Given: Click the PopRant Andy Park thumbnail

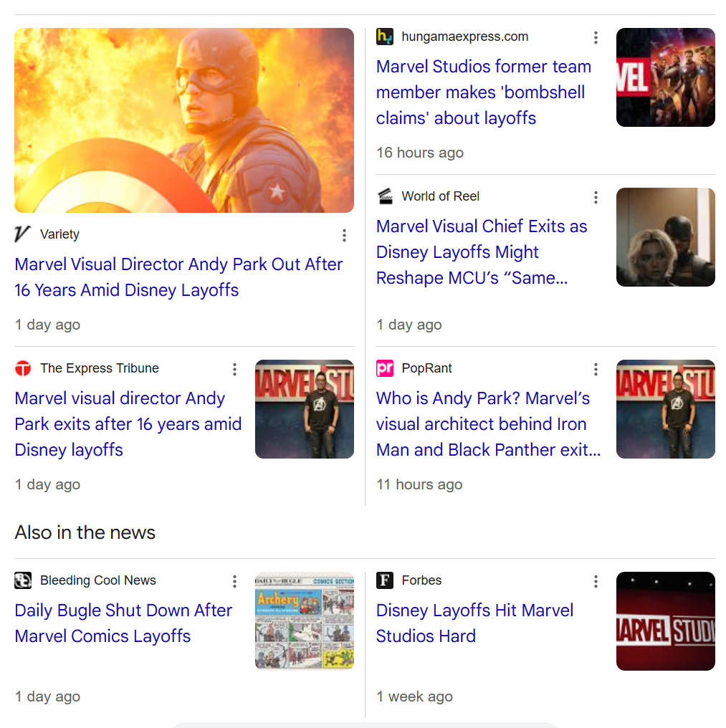Looking at the screenshot, I should [x=666, y=409].
